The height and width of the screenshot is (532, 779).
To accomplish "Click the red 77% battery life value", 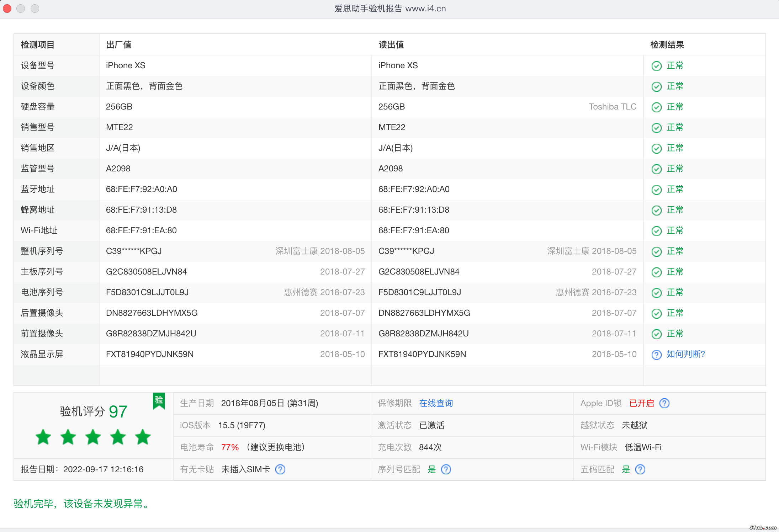I will click(230, 447).
